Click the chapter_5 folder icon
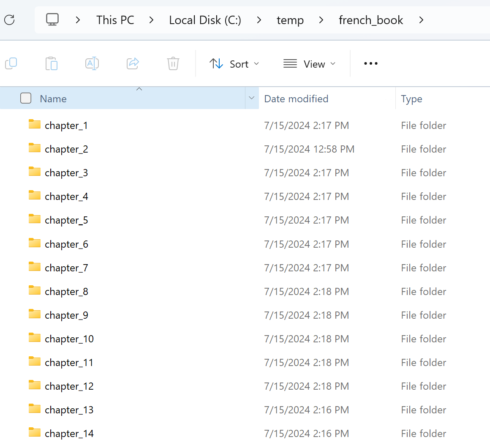The image size is (490, 448). point(34,219)
